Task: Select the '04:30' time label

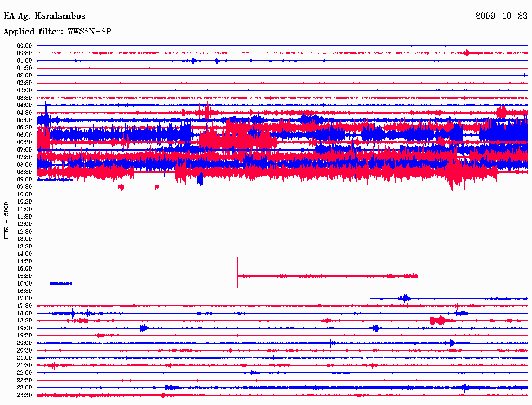Action: click(24, 113)
